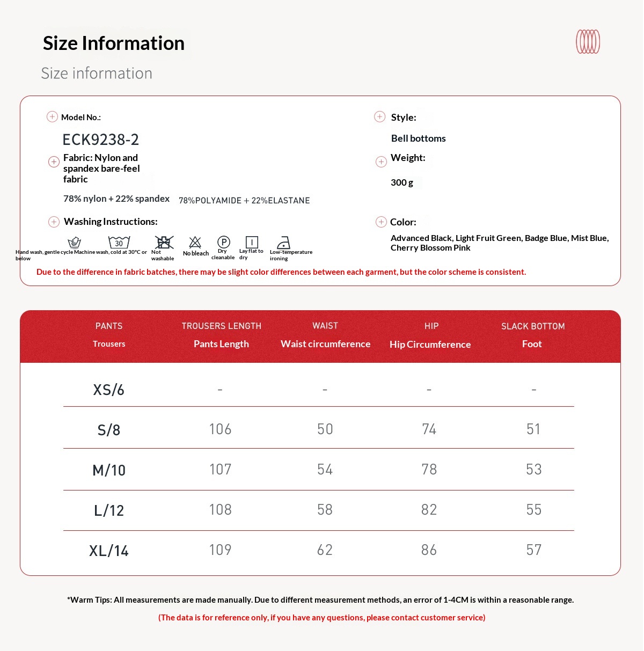Expand the plus icon beside Washing Instructions
The height and width of the screenshot is (651, 644).
click(x=54, y=222)
